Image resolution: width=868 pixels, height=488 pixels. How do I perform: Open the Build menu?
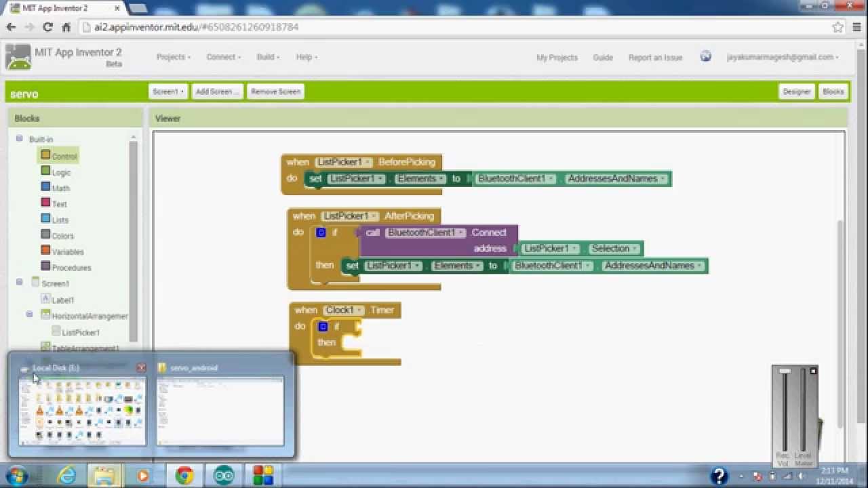point(268,57)
